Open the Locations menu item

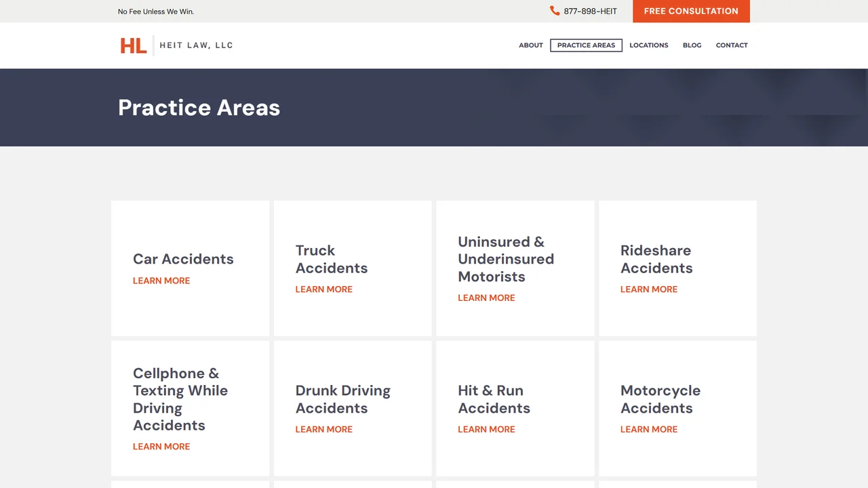pyautogui.click(x=648, y=45)
